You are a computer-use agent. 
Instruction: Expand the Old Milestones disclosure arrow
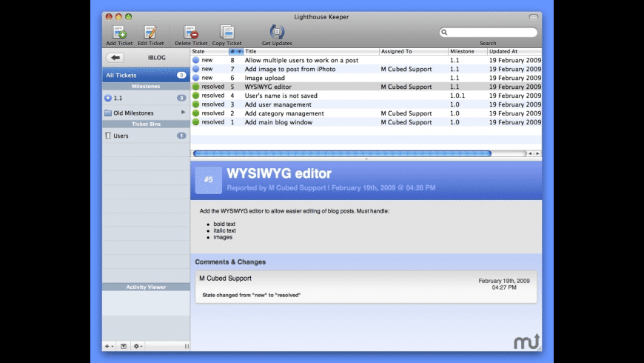(183, 112)
